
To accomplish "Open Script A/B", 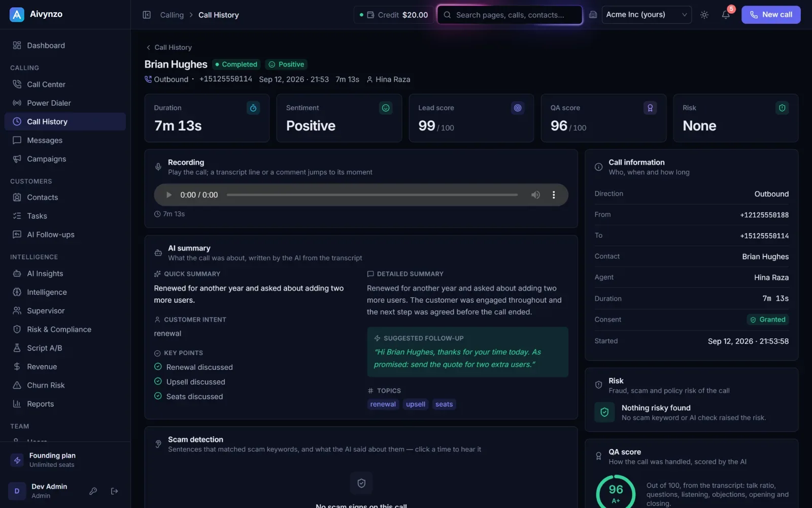I will pos(65,348).
